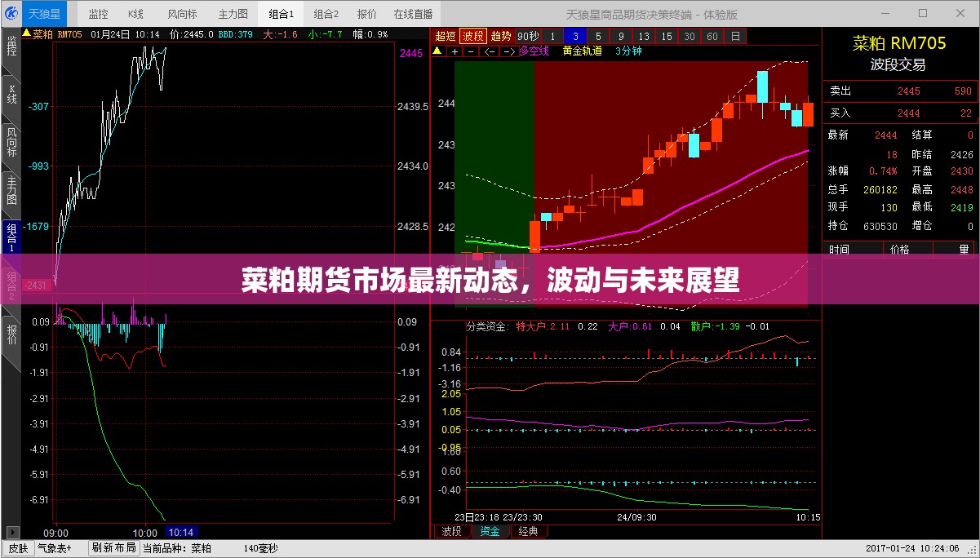Open the 风向标 left sidebar tab
The height and width of the screenshot is (558, 980).
(11, 141)
